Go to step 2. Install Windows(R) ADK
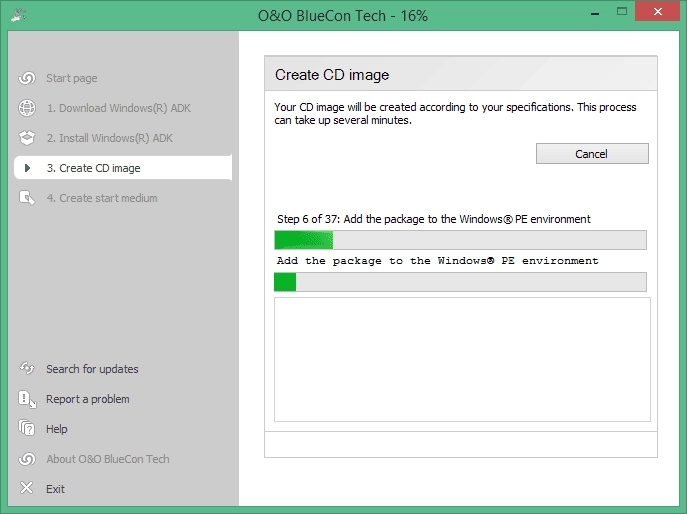Viewport: 687px width, 514px height. (x=110, y=138)
